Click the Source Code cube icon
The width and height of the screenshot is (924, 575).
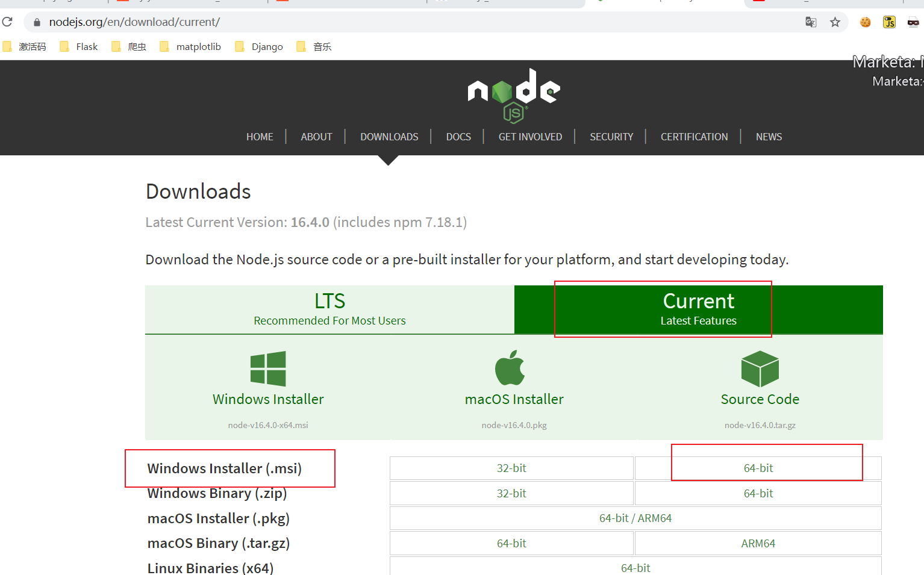760,368
